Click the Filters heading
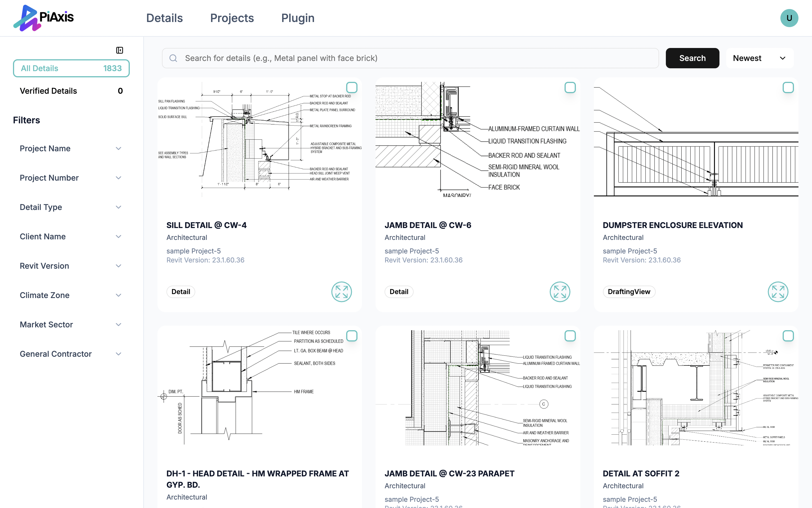Image resolution: width=812 pixels, height=508 pixels. (27, 120)
